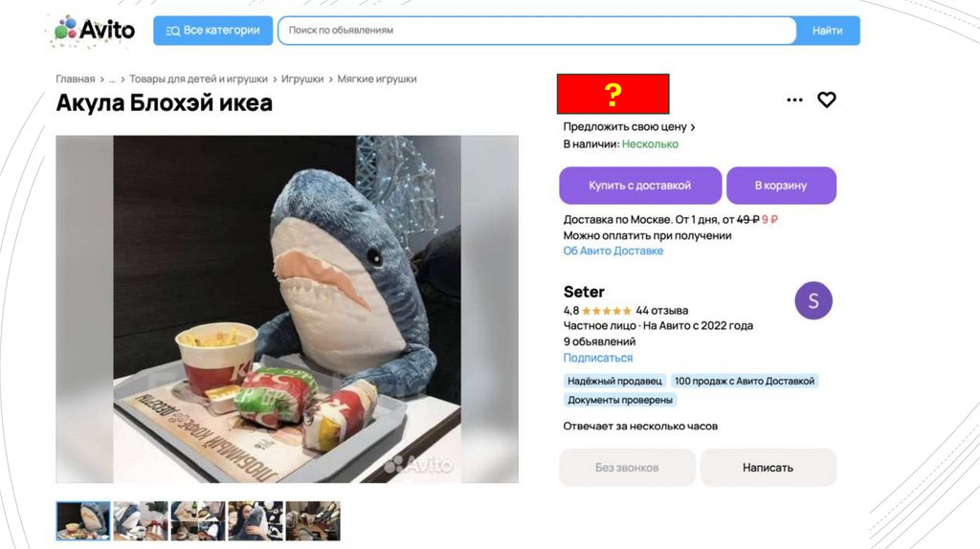
Task: Select the second photo thumbnail
Action: (x=141, y=520)
